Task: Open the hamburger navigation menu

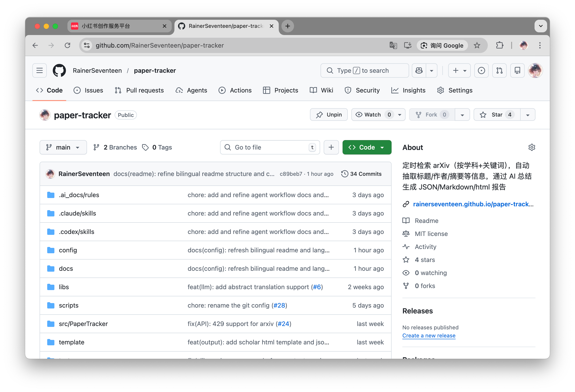Action: coord(40,70)
